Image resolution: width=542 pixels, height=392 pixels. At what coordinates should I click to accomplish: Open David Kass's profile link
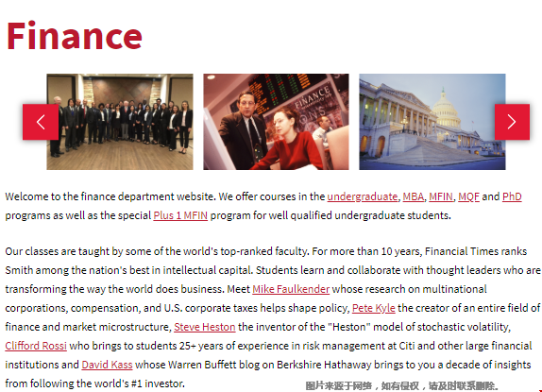107,365
